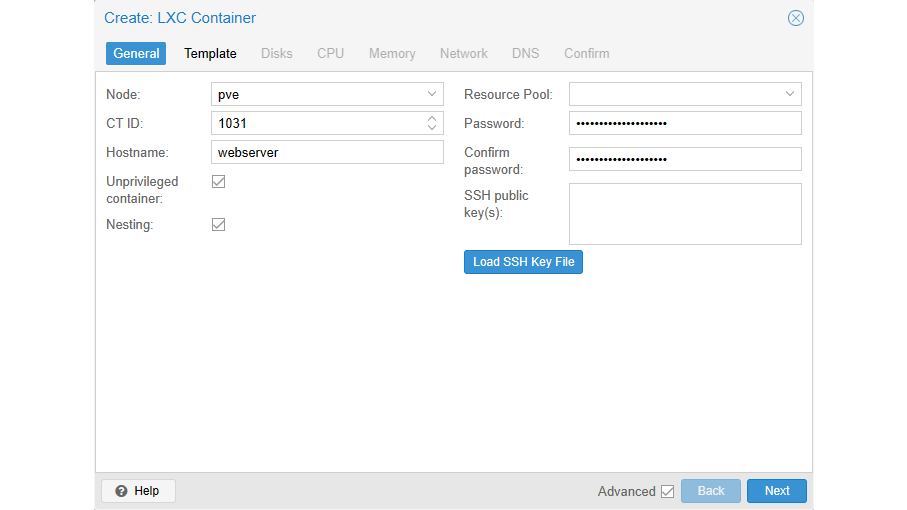The height and width of the screenshot is (510, 907).
Task: Toggle the Nesting checkbox
Action: point(219,225)
